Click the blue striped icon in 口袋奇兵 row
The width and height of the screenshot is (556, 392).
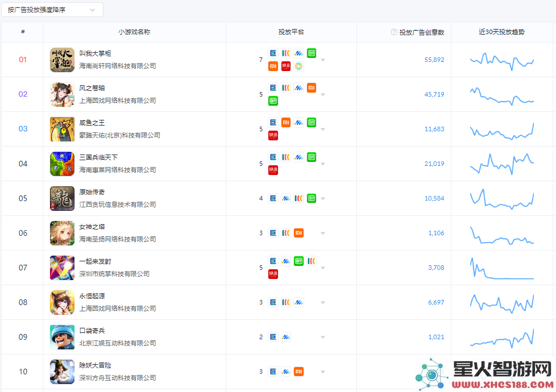click(286, 337)
